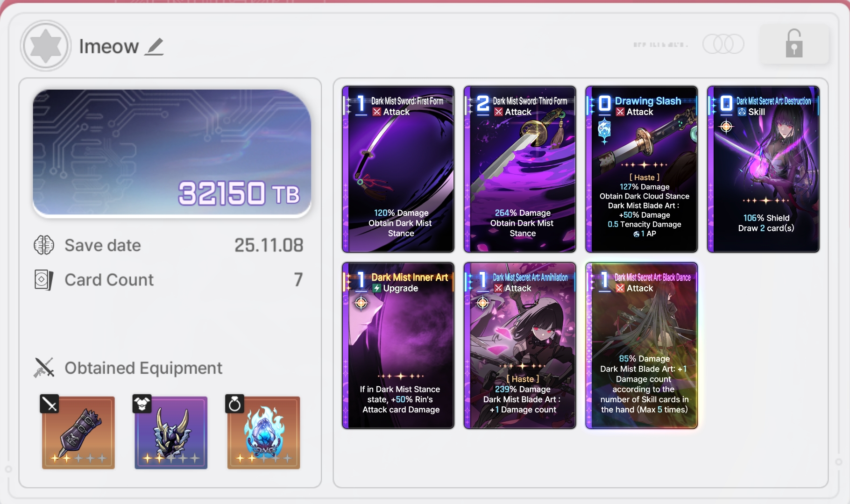
Task: Open the Dark Mist Secret Art: Black Dance card
Action: point(642,346)
